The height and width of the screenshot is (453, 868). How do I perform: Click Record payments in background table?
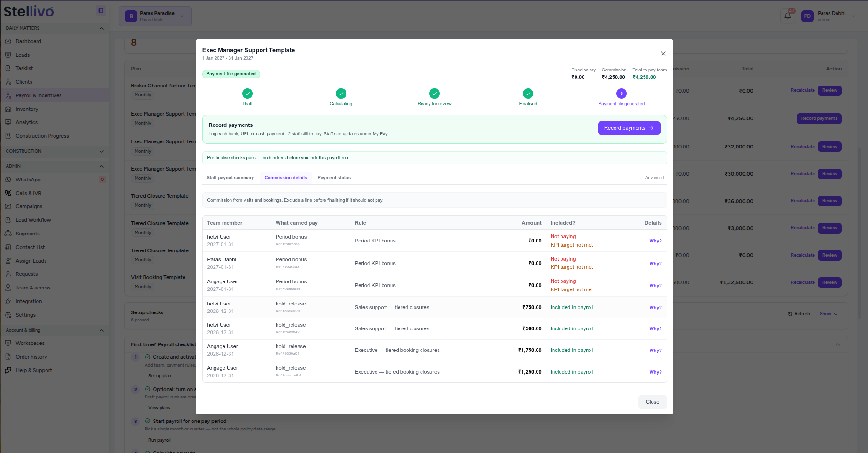click(819, 118)
